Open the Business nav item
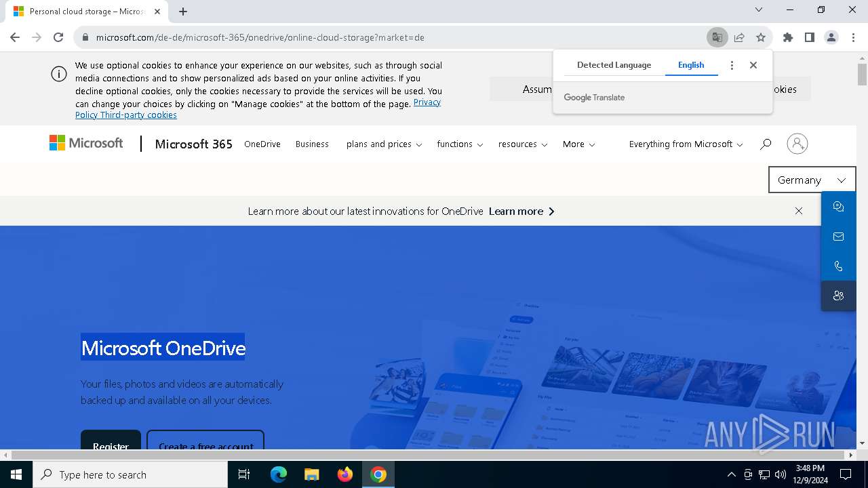 312,144
